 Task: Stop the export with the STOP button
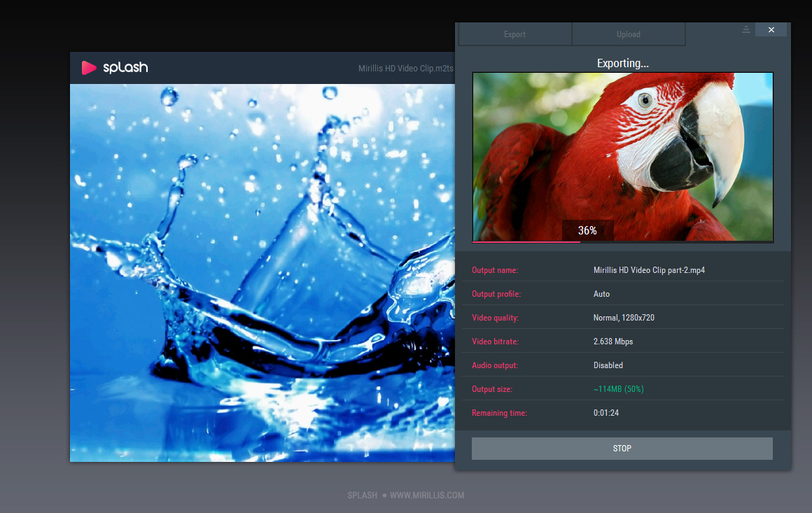tap(622, 449)
